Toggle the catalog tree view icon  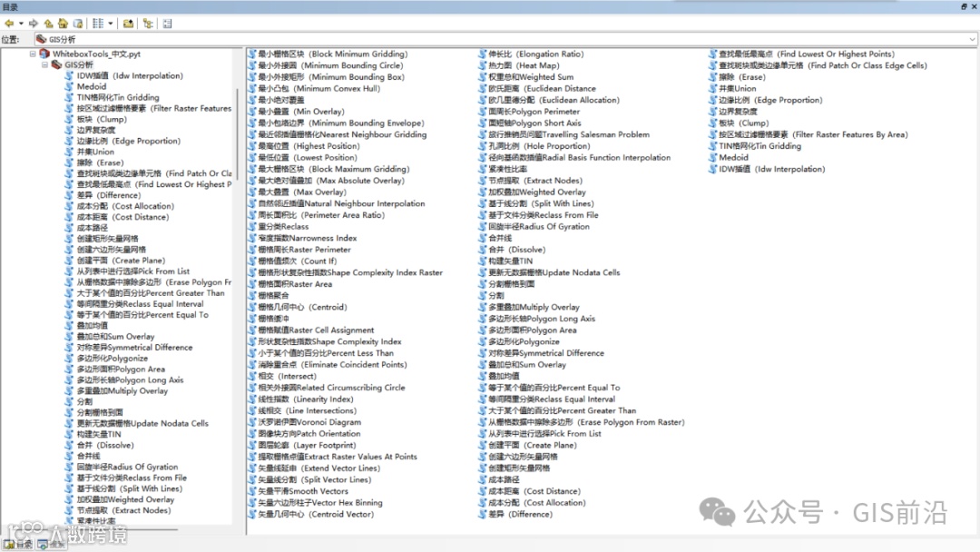pos(148,23)
